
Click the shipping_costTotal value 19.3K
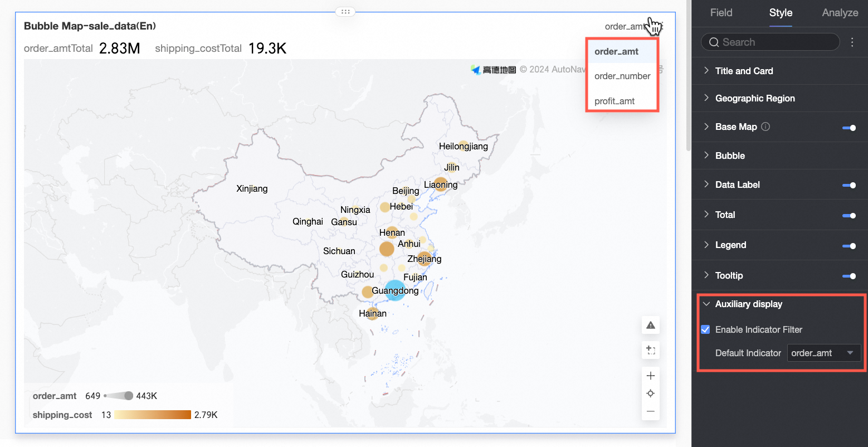pyautogui.click(x=267, y=48)
